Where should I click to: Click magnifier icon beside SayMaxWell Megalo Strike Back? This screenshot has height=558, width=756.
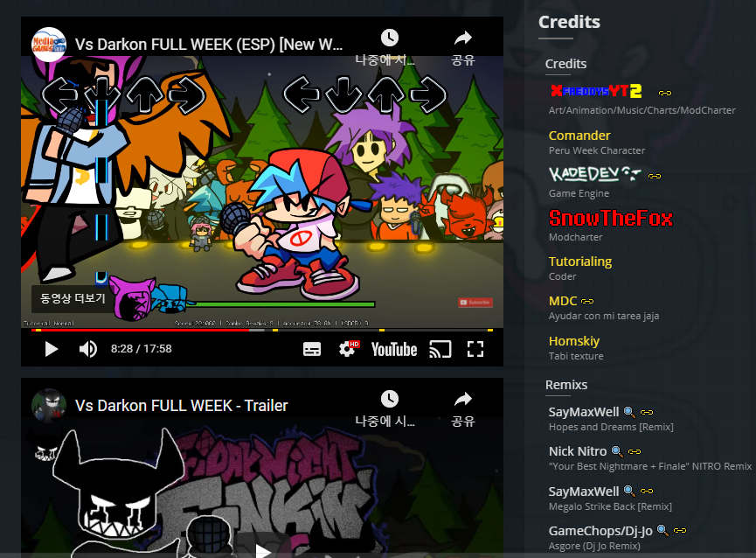click(x=629, y=491)
